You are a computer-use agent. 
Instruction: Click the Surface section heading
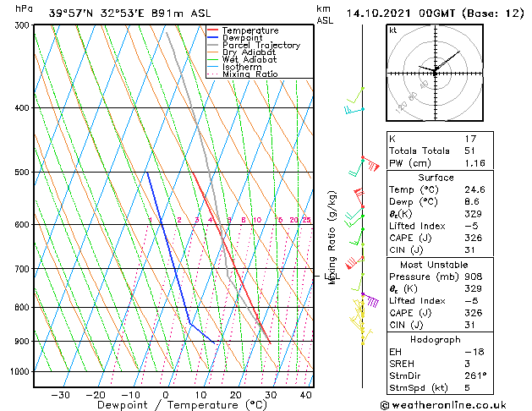click(x=436, y=178)
